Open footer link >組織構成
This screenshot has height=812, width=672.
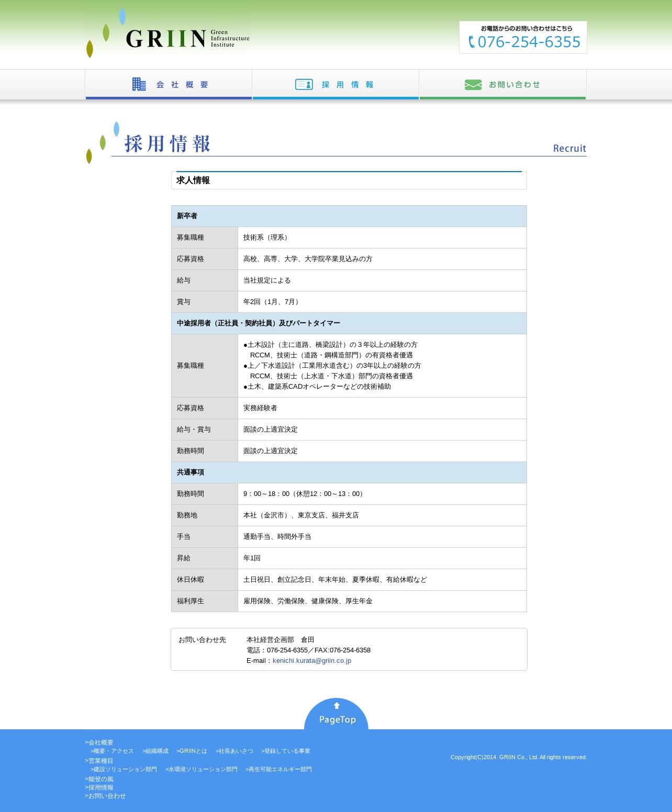click(x=155, y=751)
